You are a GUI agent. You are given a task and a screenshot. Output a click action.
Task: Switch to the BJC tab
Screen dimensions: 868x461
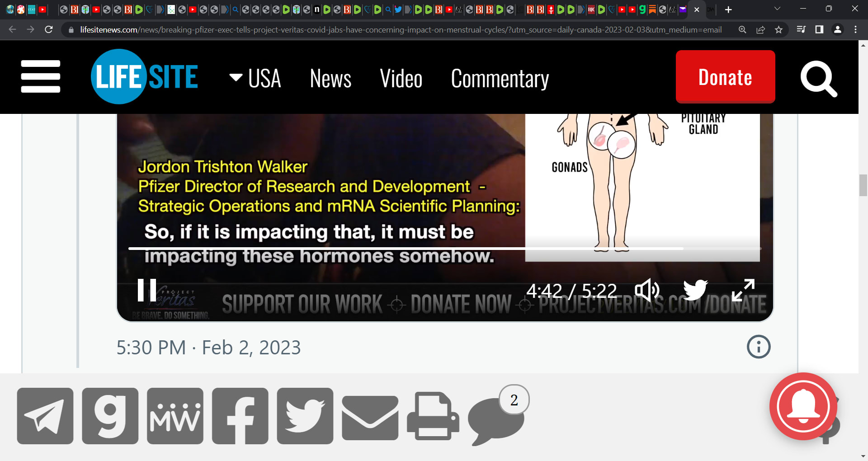coord(591,9)
